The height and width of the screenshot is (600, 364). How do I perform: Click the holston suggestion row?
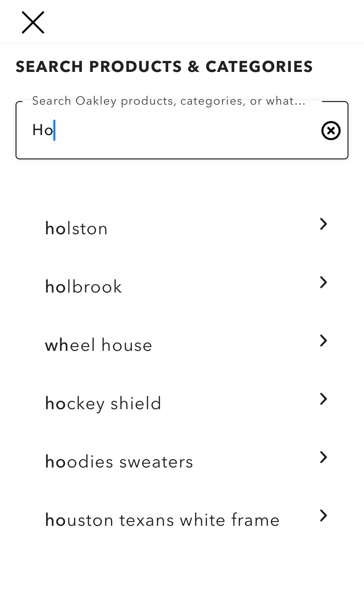76,228
